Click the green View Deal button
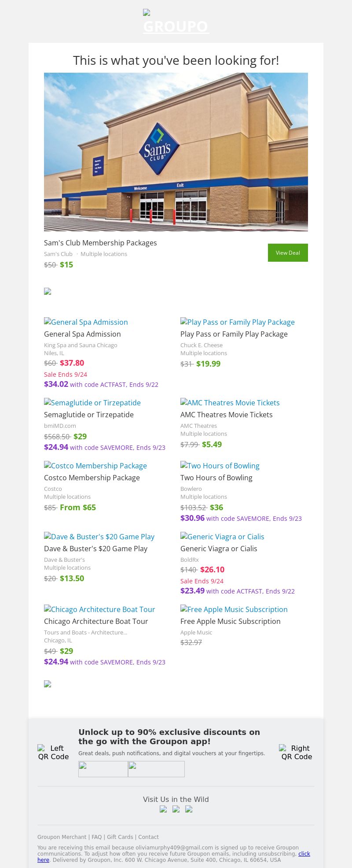 [x=288, y=252]
